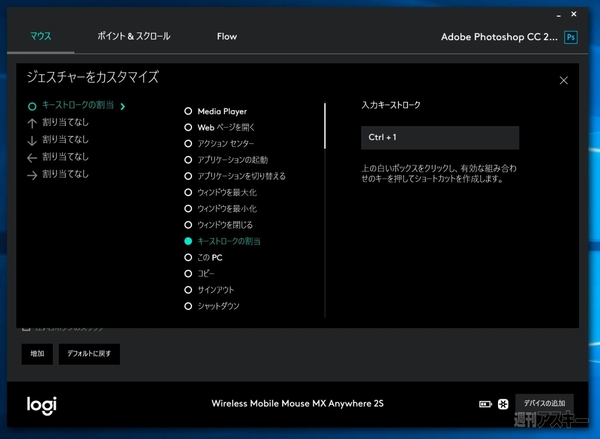The image size is (600, 439).
Task: Choose the ウィンドウを最小化 option
Action: (x=220, y=209)
